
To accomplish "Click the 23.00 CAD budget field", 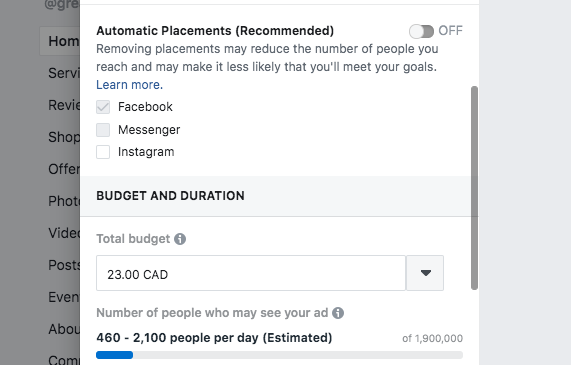I will point(251,273).
